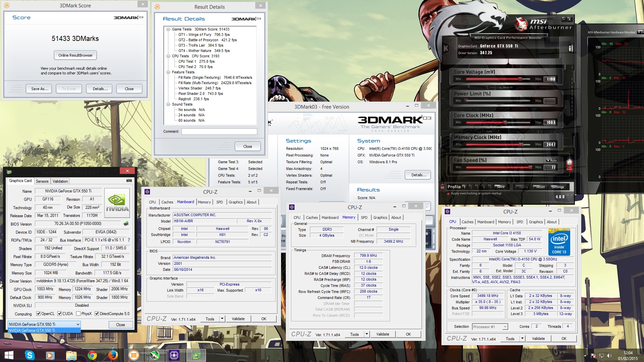Toggle the OpenCL checkbox in GPU-Z
Screen dimensions: 644x362
(x=38, y=314)
